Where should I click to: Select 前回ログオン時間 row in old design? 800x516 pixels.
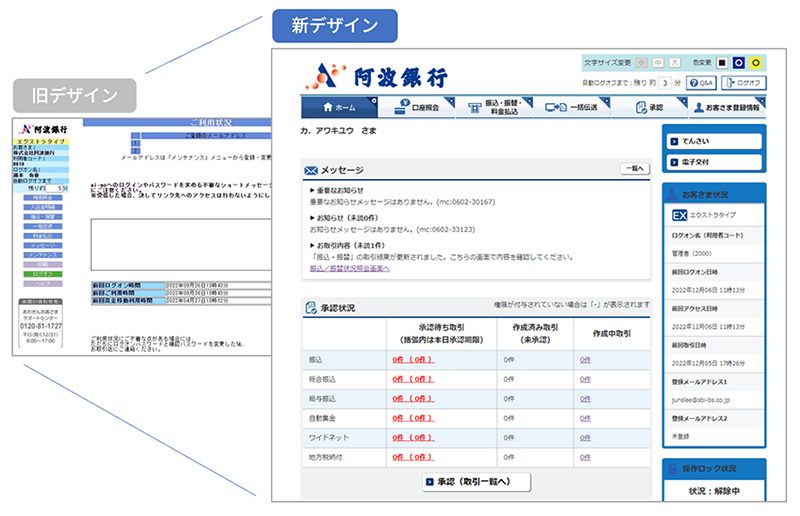[x=181, y=285]
